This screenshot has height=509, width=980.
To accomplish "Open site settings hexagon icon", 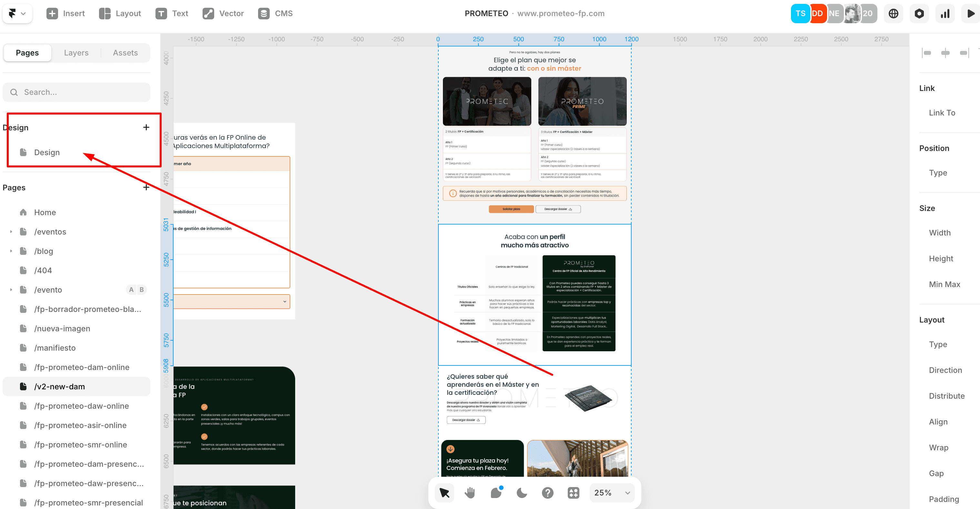I will click(919, 14).
